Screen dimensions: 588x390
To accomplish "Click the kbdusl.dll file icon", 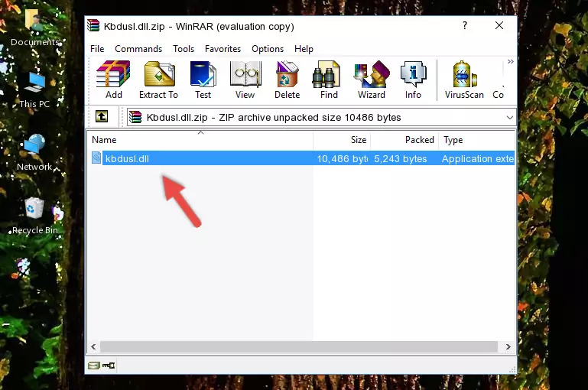I will [x=96, y=158].
